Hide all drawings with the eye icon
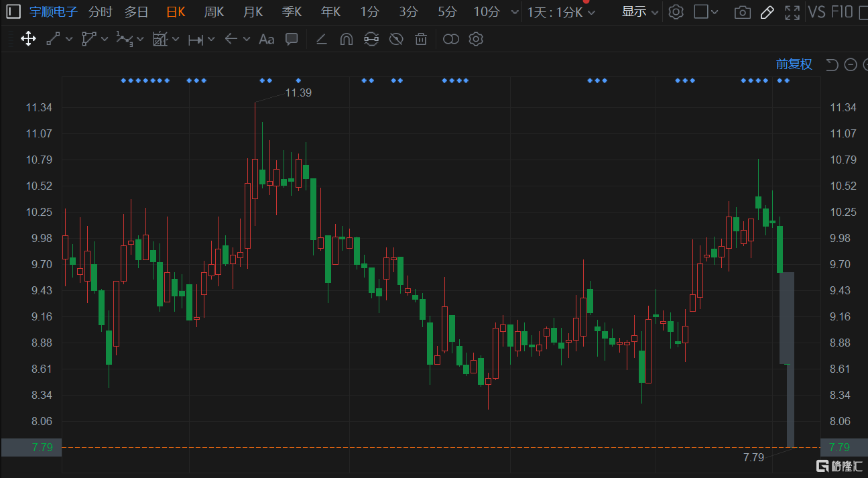This screenshot has height=478, width=868. click(x=396, y=39)
